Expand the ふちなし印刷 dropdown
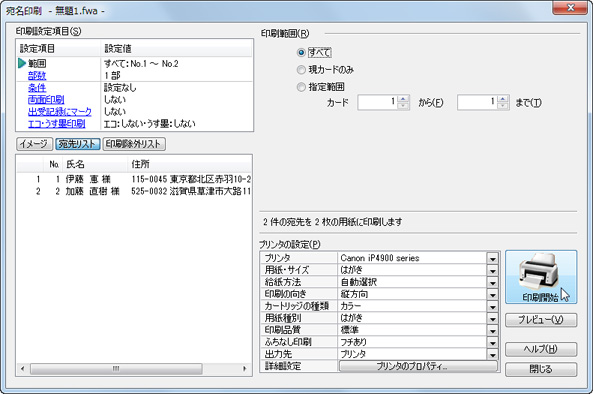593x394 pixels. [492, 342]
